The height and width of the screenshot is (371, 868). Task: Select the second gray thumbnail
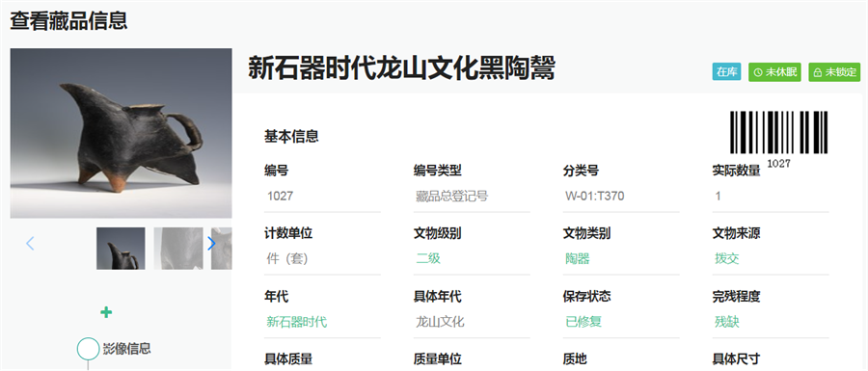point(178,249)
